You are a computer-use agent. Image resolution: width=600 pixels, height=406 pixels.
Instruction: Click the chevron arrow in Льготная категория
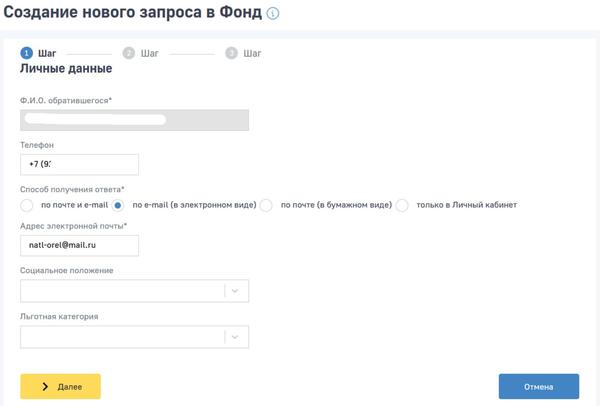coord(236,338)
